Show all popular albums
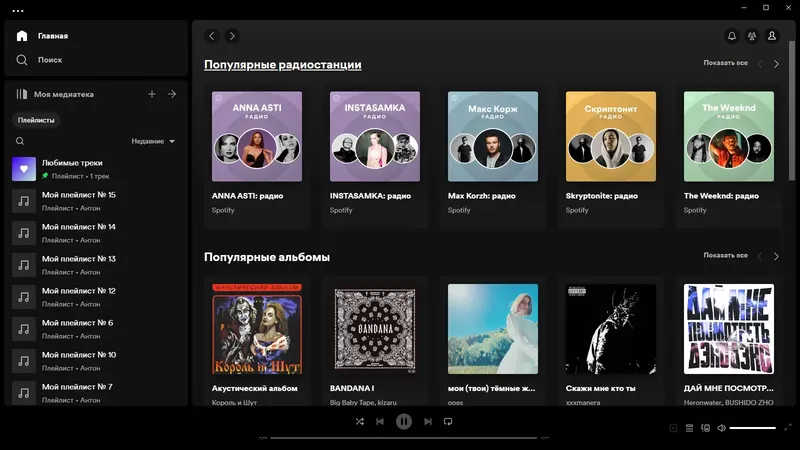Screen dimensions: 800x450 pyautogui.click(x=726, y=255)
